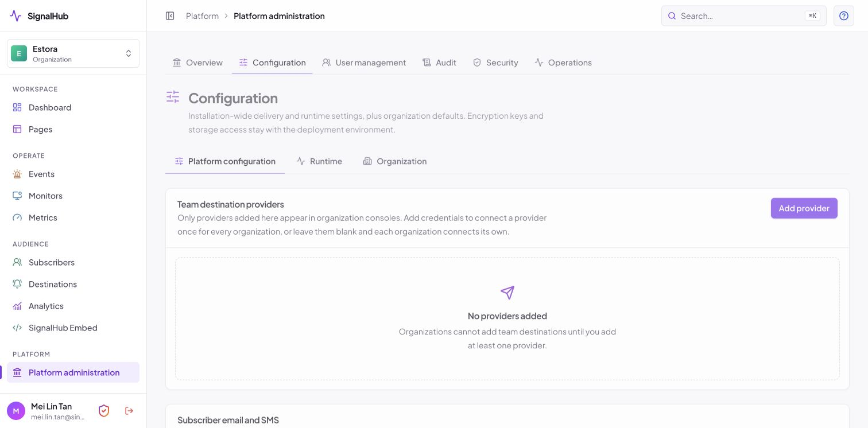Click the Destinations bell icon
The width and height of the screenshot is (868, 428).
pyautogui.click(x=17, y=284)
